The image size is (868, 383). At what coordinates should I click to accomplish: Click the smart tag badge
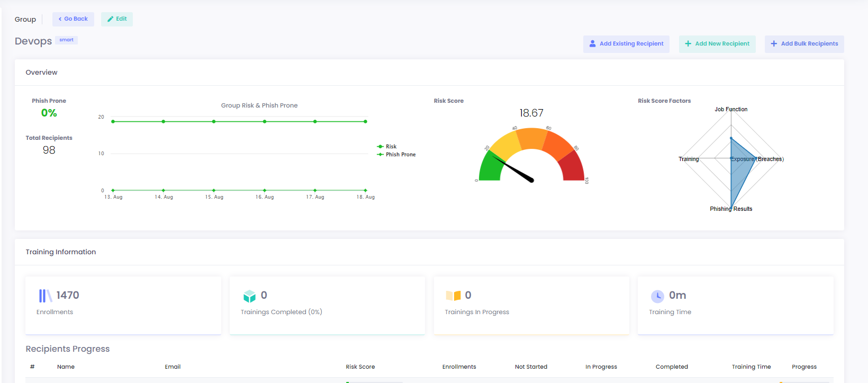coord(66,40)
